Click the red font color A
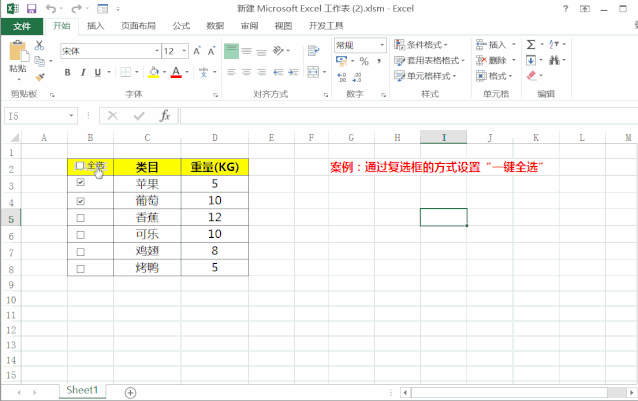Screen dimensions: 638x401 [176, 72]
